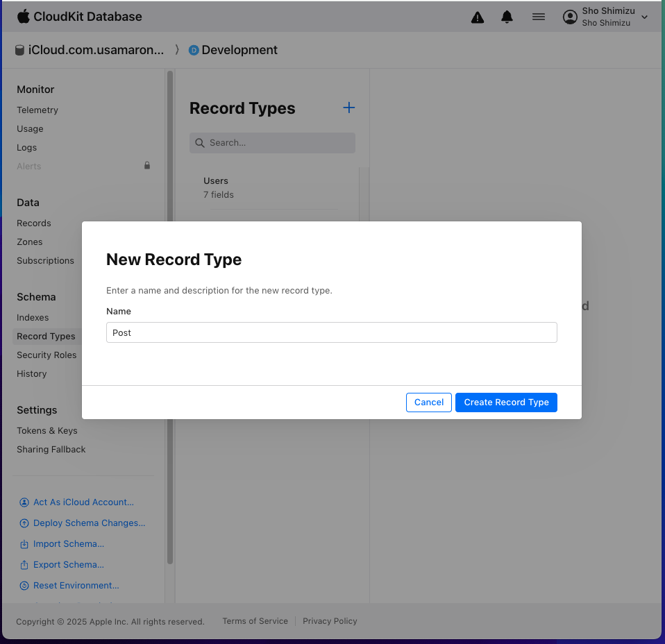
Task: Click the Reset Environment icon
Action: pos(24,586)
